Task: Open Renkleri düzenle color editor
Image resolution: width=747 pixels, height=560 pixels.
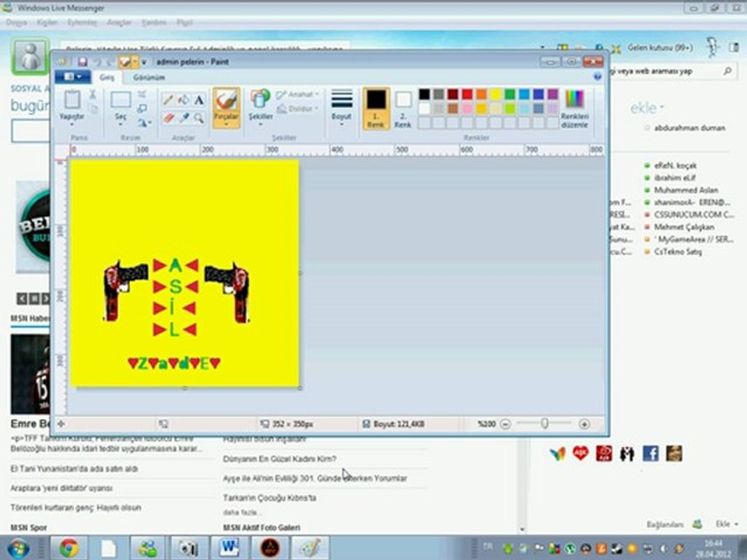Action: click(x=574, y=108)
